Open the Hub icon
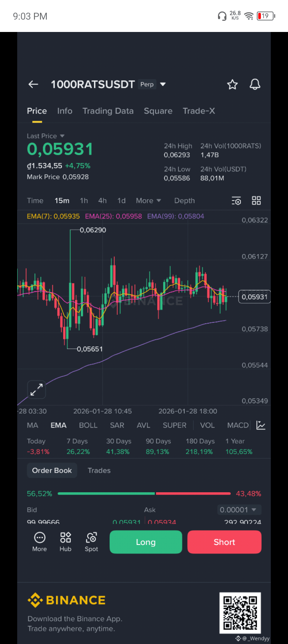 coord(65,542)
